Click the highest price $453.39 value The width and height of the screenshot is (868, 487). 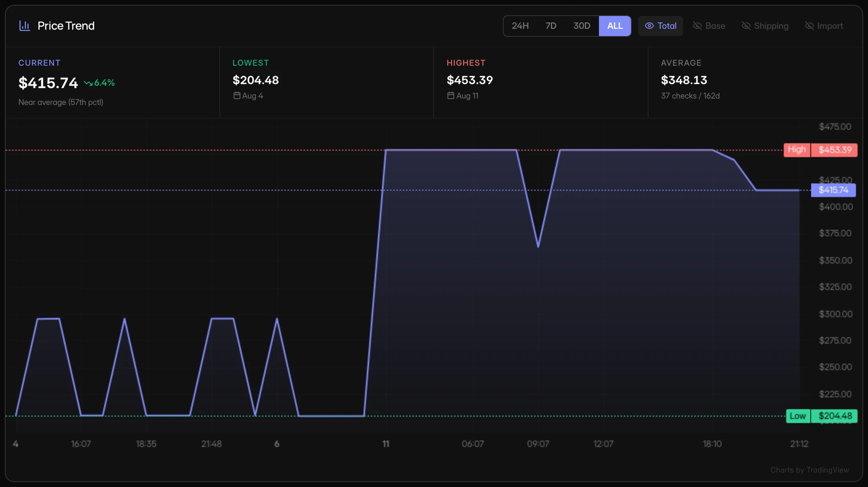(x=470, y=80)
